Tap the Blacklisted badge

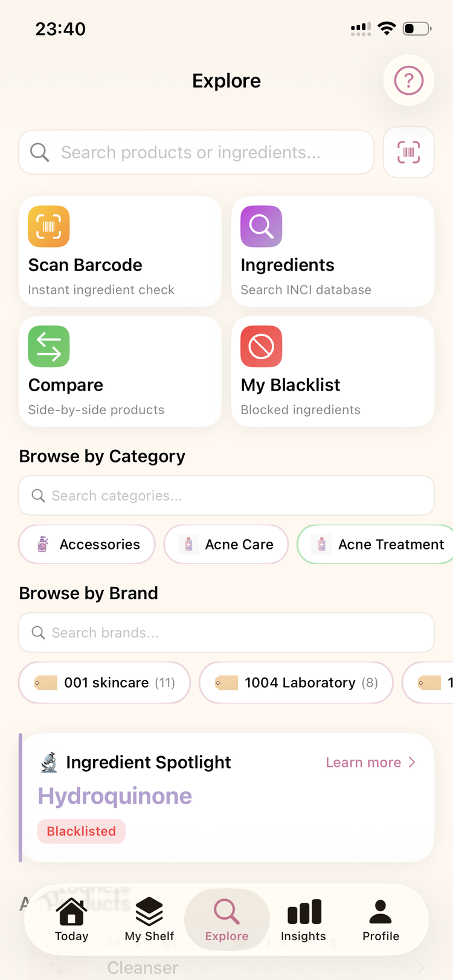[x=81, y=831]
